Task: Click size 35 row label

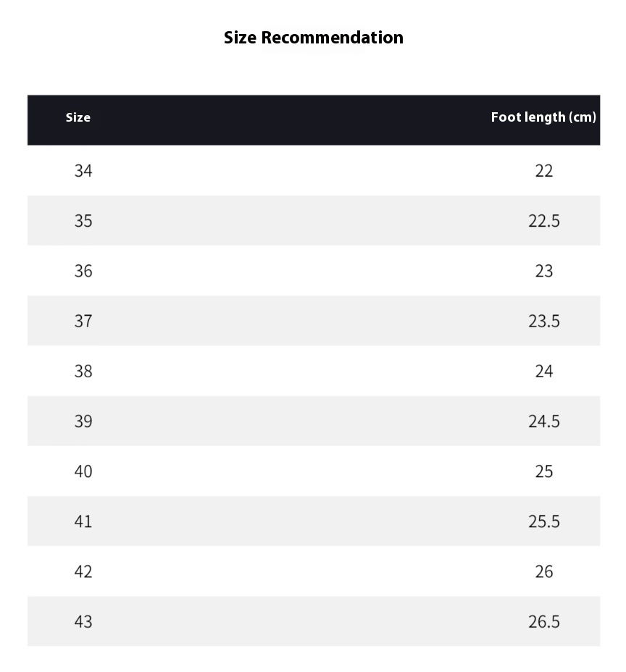Action: click(83, 221)
